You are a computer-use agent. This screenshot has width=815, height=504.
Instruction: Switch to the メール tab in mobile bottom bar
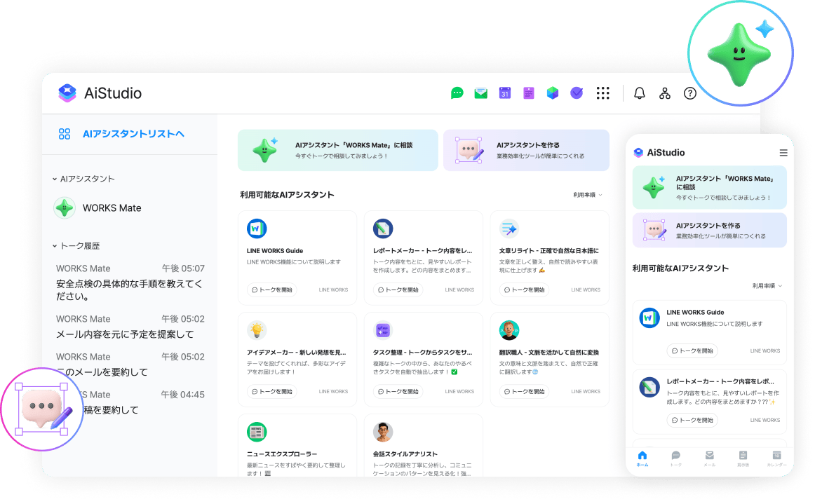(x=709, y=458)
